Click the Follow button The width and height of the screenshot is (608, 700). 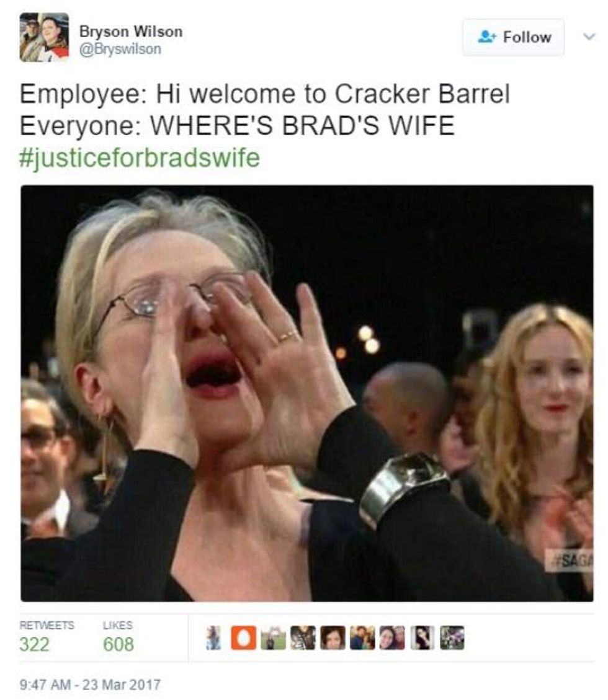tap(513, 37)
